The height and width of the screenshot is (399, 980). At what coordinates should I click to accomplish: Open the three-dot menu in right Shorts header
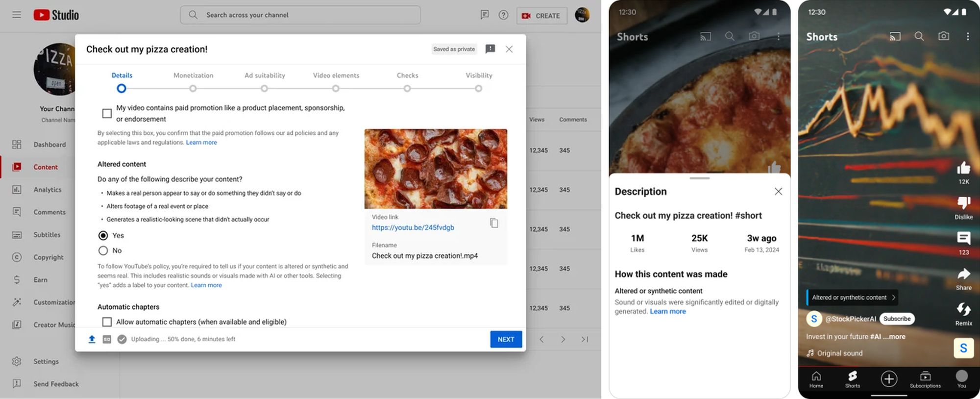pos(967,37)
